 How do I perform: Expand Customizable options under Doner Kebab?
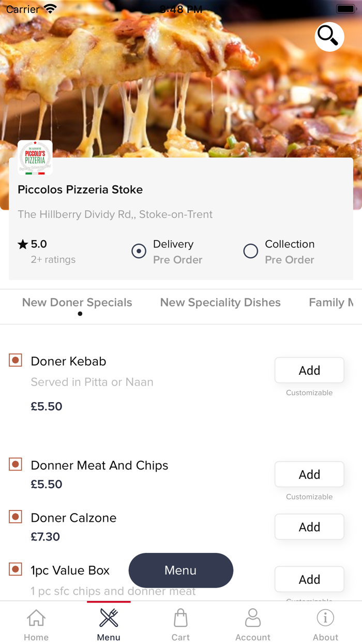tap(309, 392)
